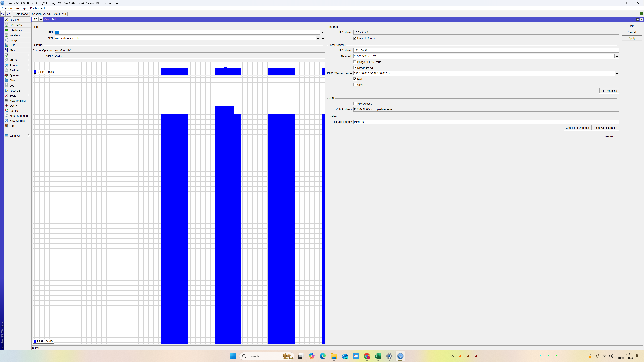Click the Windows Start button

click(x=233, y=356)
